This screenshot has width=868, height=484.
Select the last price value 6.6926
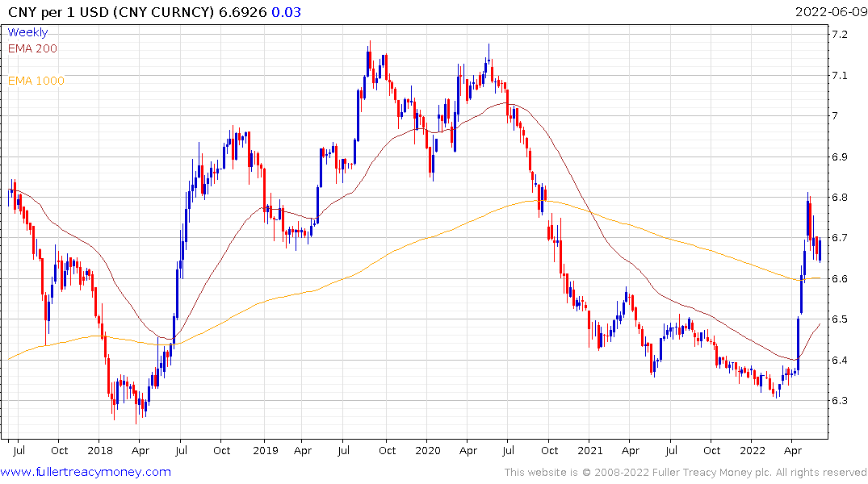tap(243, 12)
